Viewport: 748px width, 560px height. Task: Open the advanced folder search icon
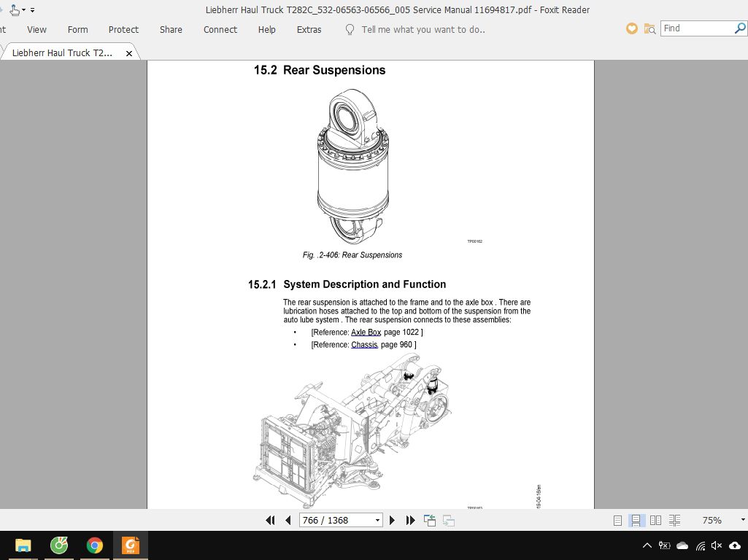649,29
